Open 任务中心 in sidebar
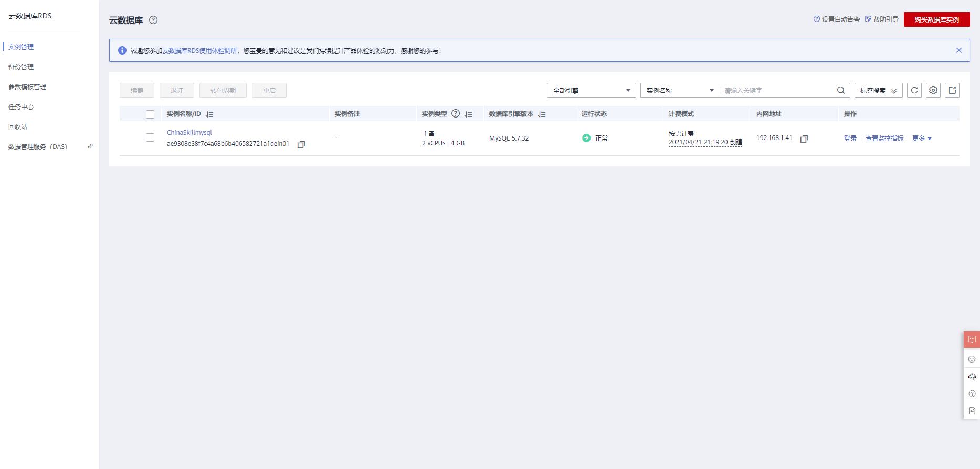Screen dimensions: 980x469 pos(21,106)
